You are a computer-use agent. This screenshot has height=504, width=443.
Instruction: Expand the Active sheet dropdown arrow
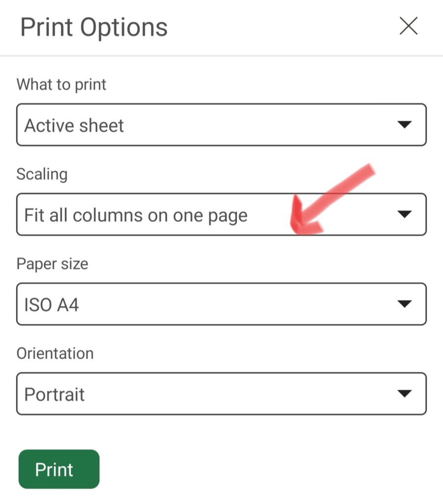point(404,125)
